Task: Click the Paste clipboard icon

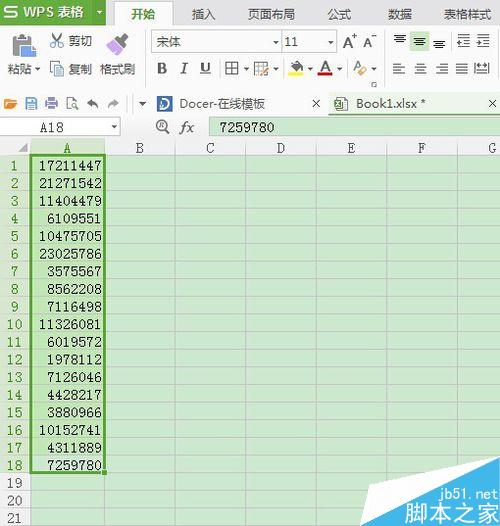Action: tap(24, 46)
